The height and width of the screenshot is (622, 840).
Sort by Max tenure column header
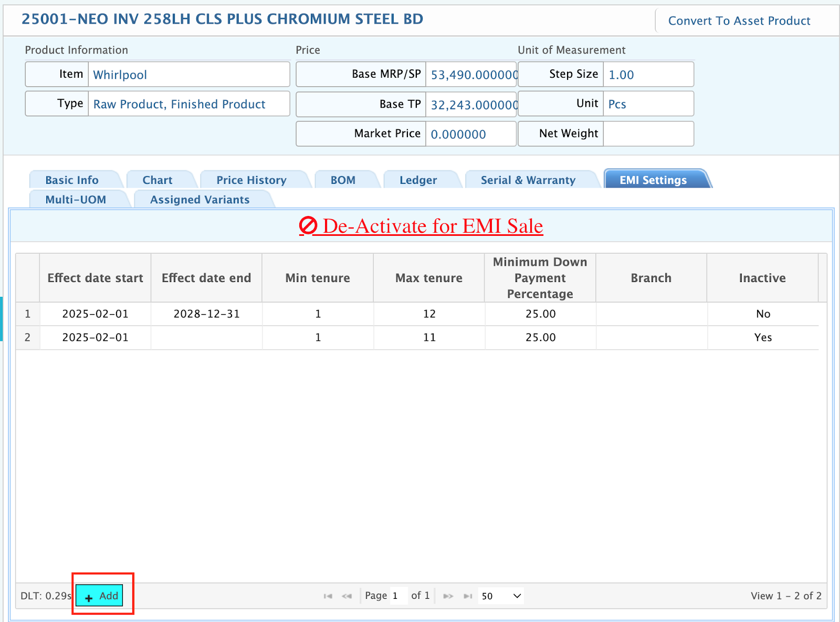click(x=428, y=278)
